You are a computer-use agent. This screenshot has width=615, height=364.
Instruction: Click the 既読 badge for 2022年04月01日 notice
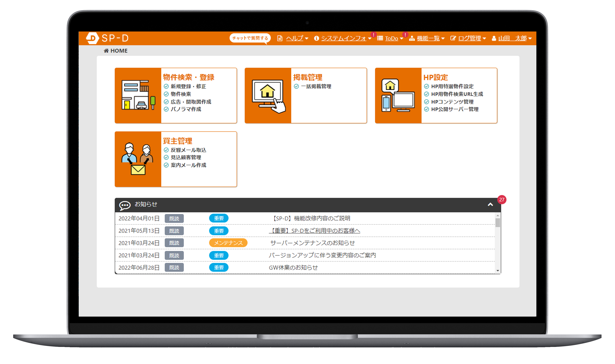(x=174, y=218)
